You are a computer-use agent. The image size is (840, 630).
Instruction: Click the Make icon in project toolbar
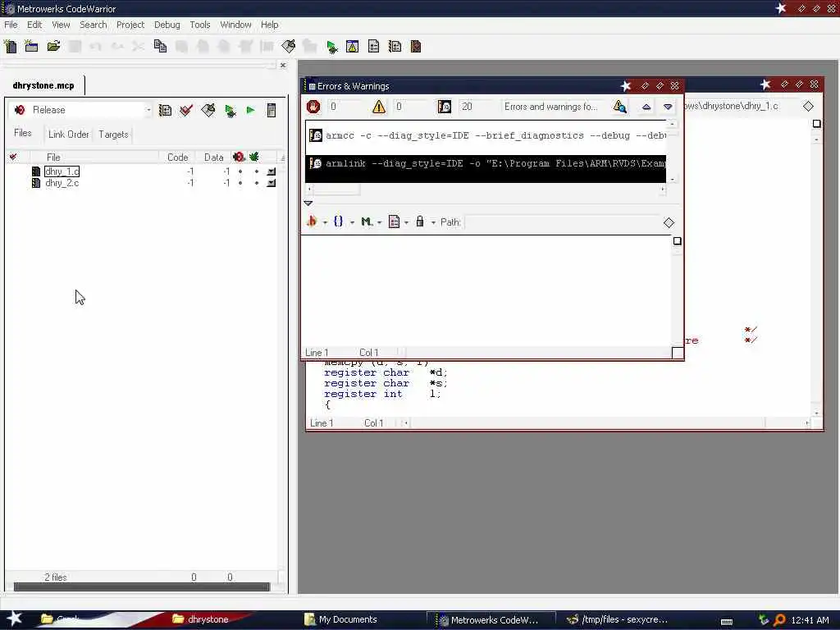click(208, 111)
